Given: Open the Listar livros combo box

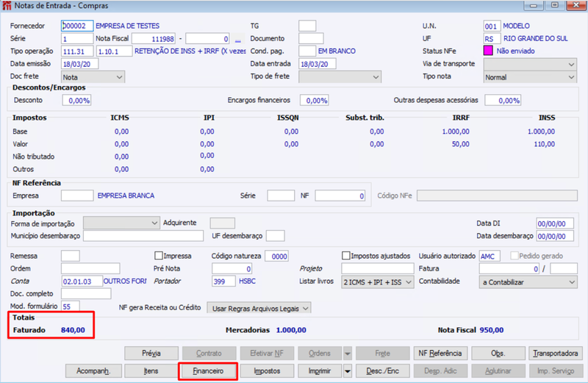Looking at the screenshot, I should tap(378, 282).
